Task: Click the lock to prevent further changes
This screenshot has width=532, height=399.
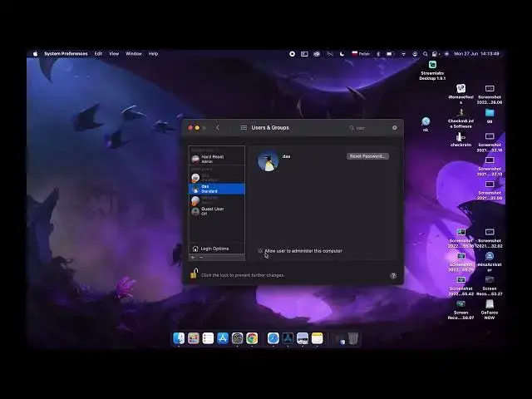Action: 194,273
